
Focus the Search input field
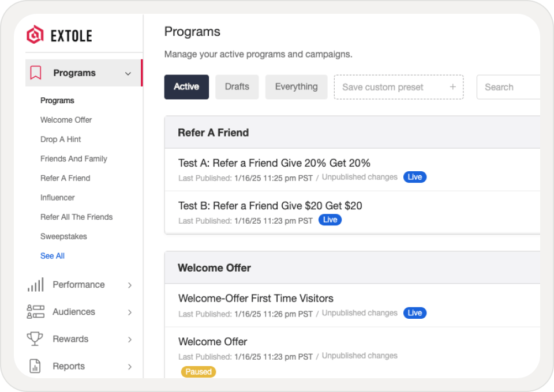pyautogui.click(x=508, y=87)
